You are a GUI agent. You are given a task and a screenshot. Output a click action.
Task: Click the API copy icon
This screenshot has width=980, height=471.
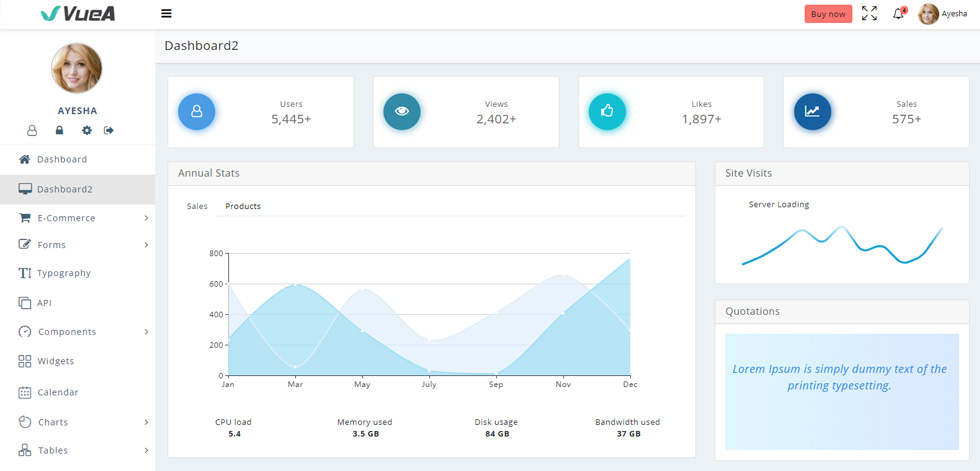click(x=24, y=303)
